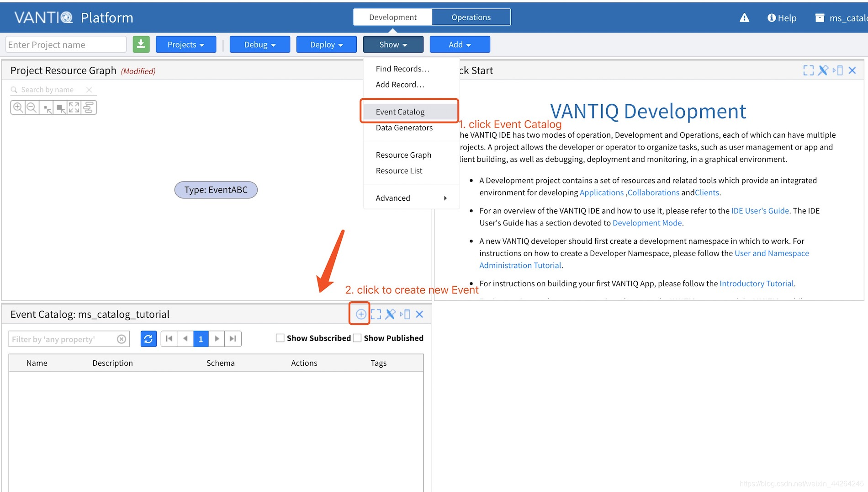Toggle the Show Published checkbox
Screen dimensions: 868x492
357,338
